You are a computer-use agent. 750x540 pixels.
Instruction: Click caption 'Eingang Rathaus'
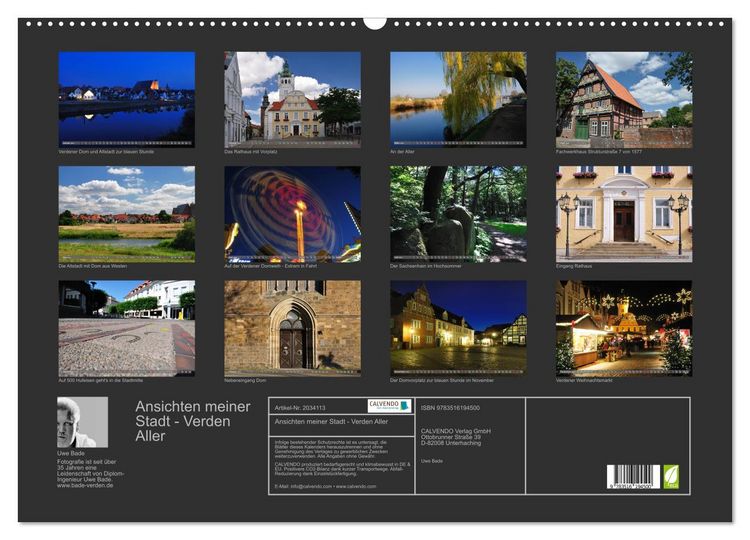pos(574,266)
